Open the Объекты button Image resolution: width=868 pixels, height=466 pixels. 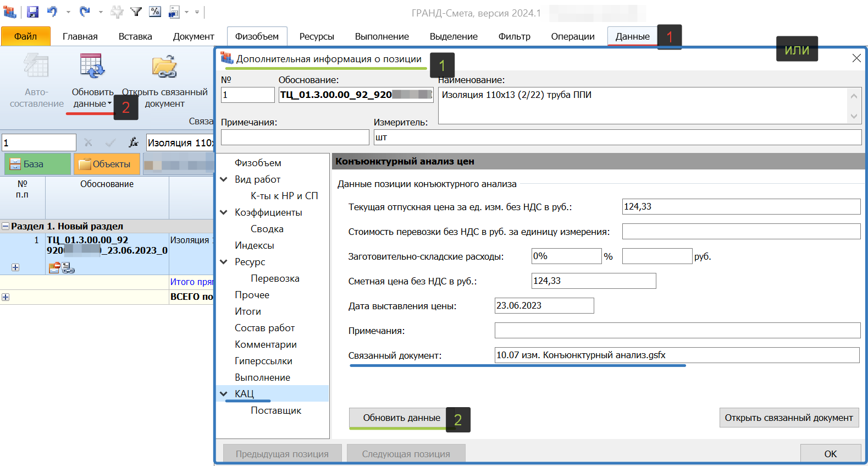click(x=107, y=164)
